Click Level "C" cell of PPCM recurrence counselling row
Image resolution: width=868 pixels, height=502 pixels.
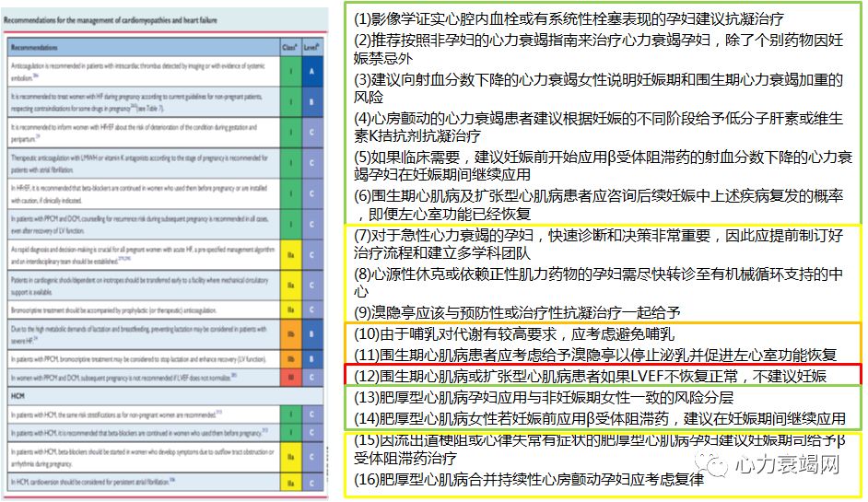click(x=312, y=224)
